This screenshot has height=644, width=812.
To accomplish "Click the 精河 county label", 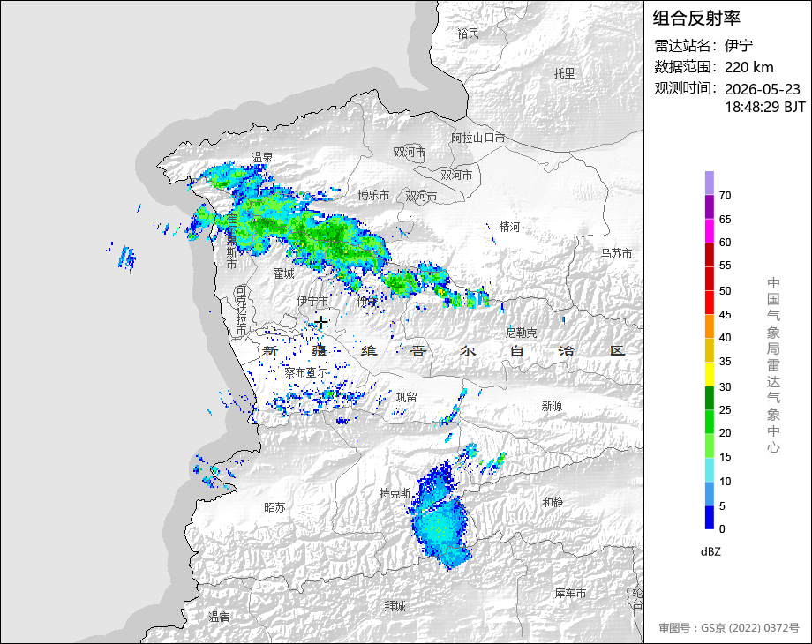I will click(x=509, y=227).
